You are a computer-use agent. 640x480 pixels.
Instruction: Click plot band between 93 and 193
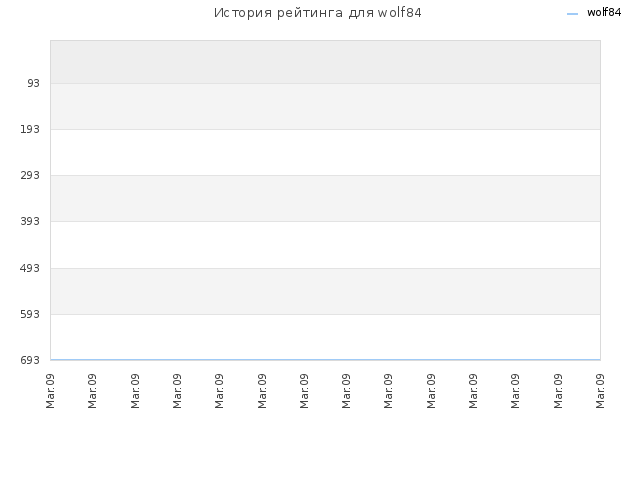coord(325,107)
